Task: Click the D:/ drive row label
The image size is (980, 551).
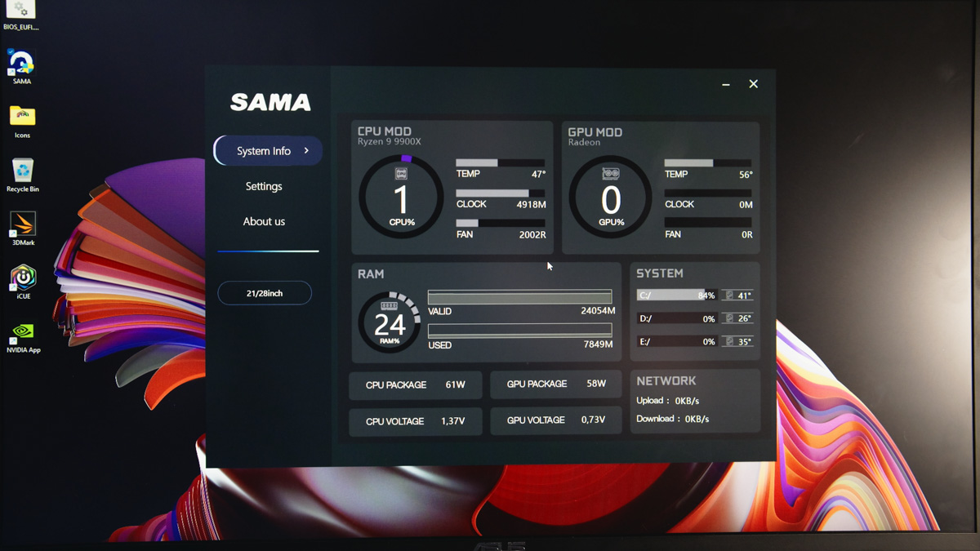Action: click(x=645, y=319)
